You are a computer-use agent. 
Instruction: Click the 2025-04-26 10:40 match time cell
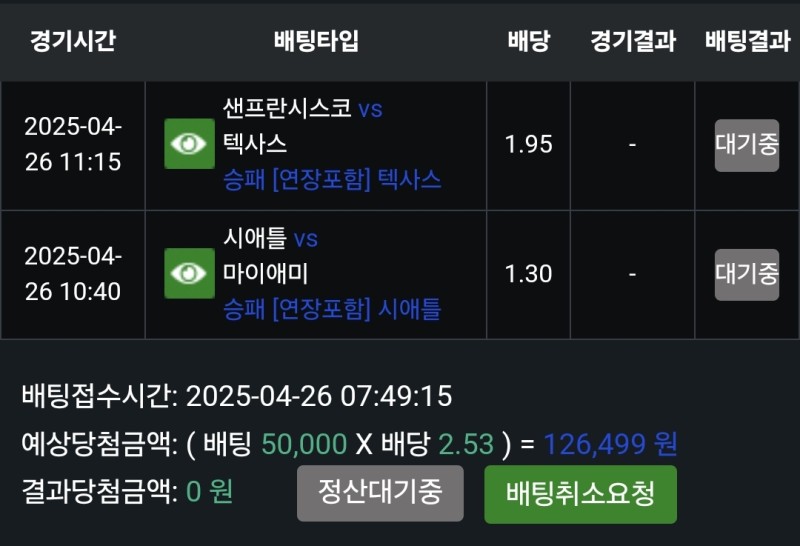[x=72, y=274]
